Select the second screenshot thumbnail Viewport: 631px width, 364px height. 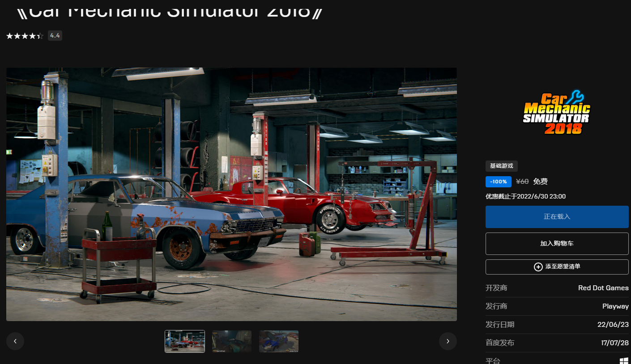(232, 341)
